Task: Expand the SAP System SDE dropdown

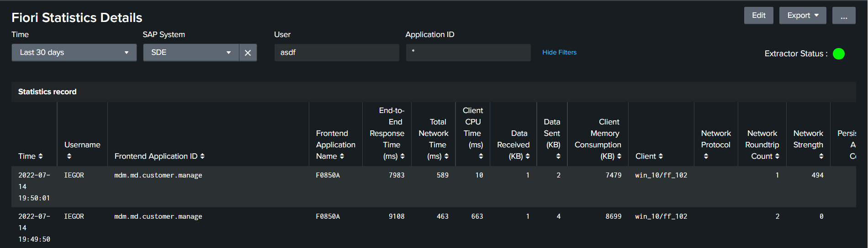Action: (191, 53)
